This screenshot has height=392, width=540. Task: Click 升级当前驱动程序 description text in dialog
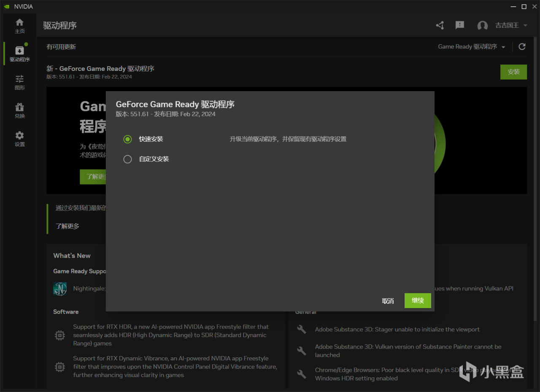coord(288,139)
